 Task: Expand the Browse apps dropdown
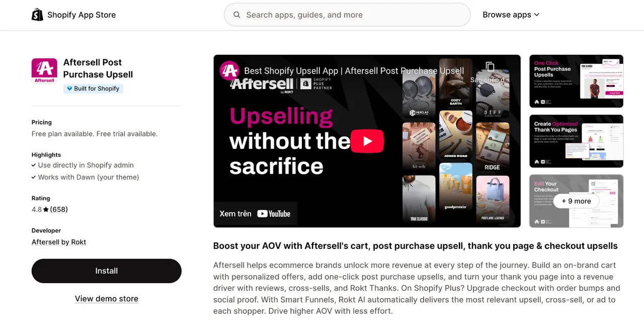(511, 15)
